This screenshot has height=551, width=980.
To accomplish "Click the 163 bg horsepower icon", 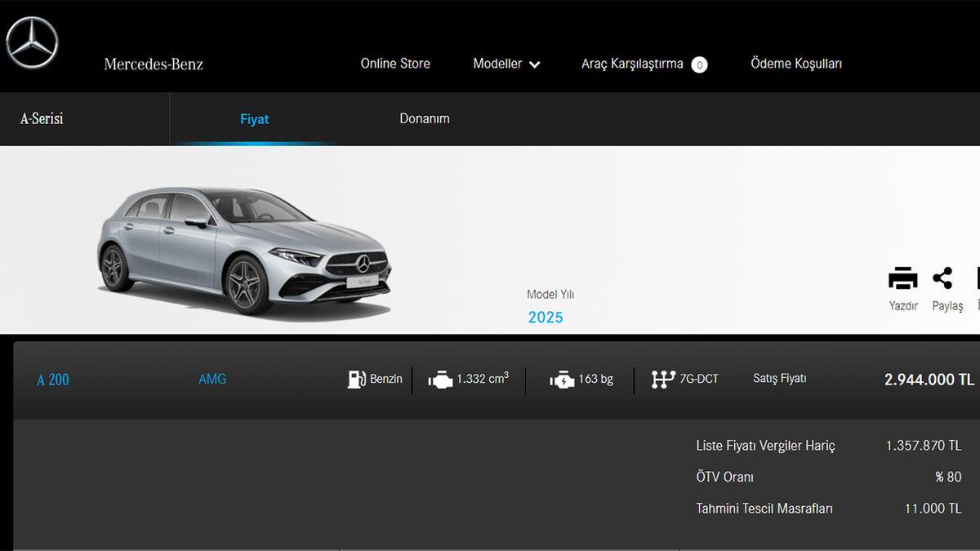I will coord(562,380).
